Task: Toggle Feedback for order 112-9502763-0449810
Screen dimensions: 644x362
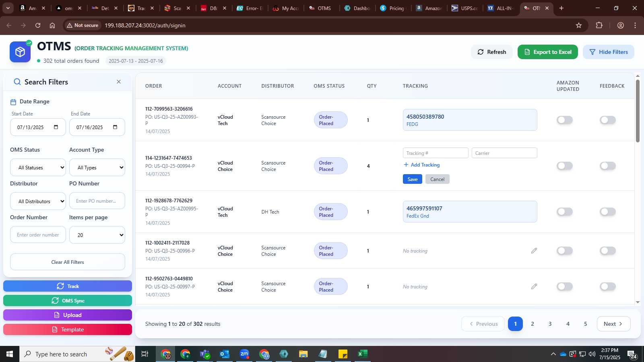Action: point(608,286)
